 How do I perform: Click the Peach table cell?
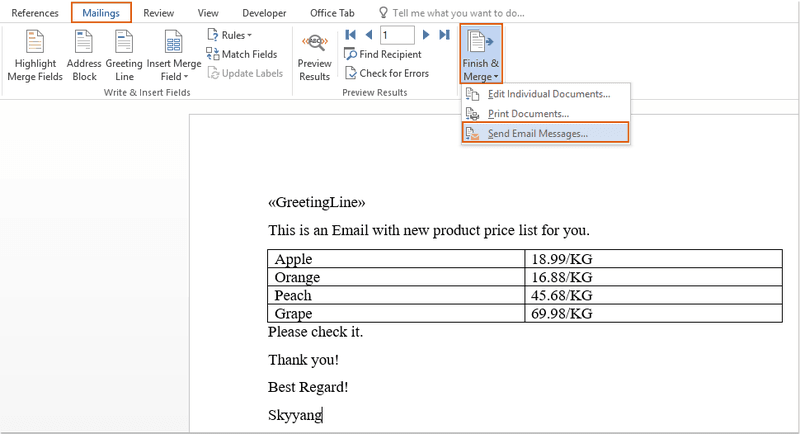(x=396, y=295)
